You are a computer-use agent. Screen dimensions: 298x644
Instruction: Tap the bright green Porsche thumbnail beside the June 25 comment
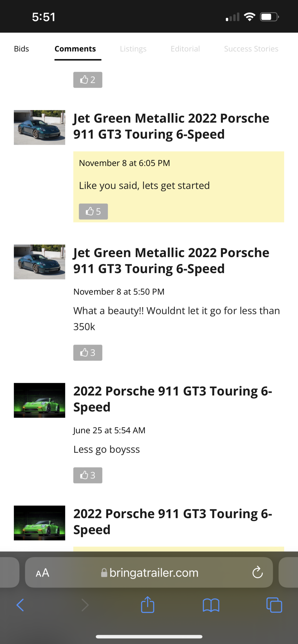pyautogui.click(x=39, y=400)
